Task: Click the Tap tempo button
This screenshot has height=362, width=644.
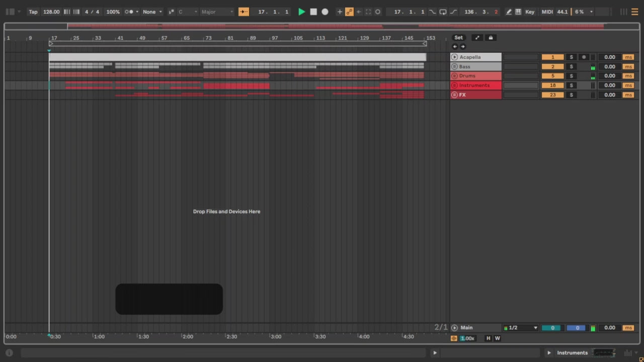Action: (33, 12)
